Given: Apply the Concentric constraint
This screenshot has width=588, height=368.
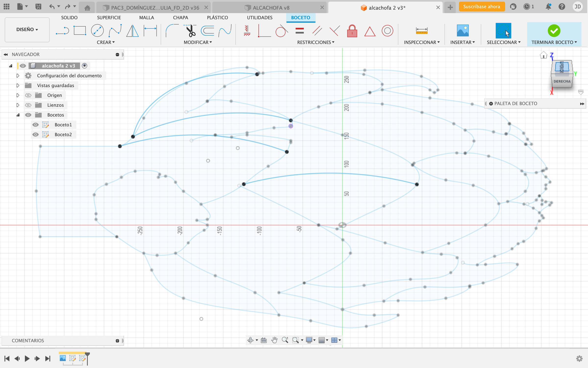Looking at the screenshot, I should (387, 31).
